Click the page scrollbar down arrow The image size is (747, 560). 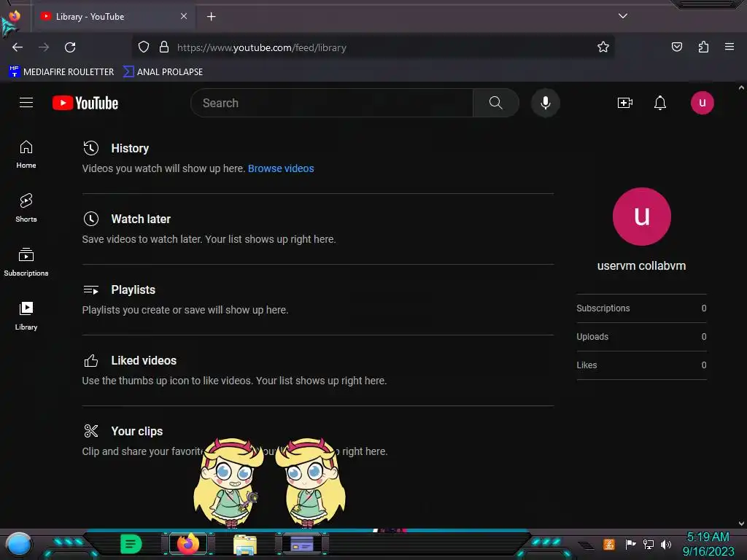click(741, 524)
